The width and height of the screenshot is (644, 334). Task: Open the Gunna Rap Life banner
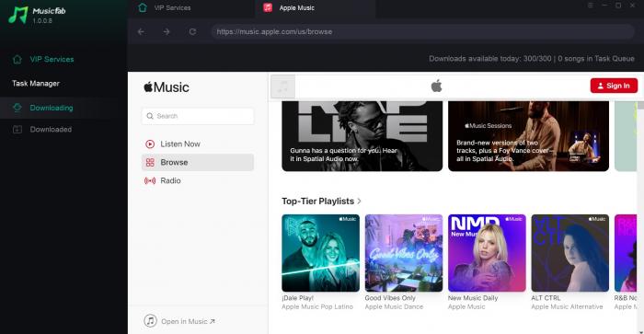coord(362,136)
